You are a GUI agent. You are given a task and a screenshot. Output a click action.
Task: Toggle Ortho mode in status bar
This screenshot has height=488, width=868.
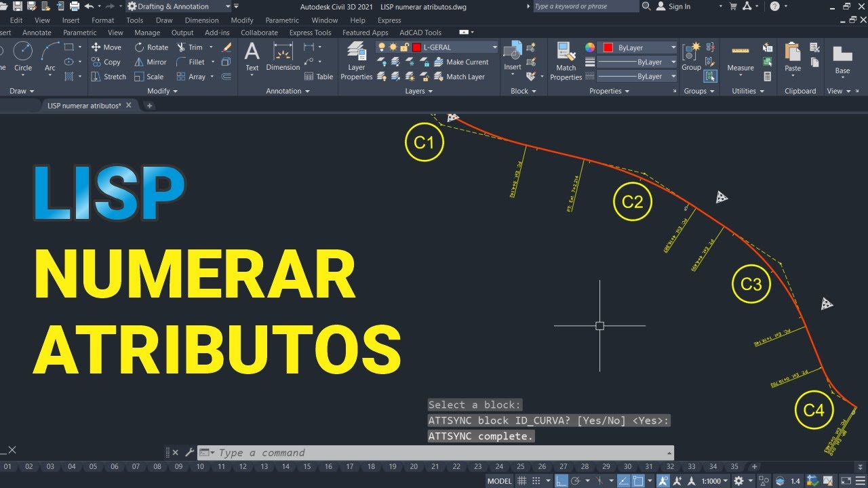(x=561, y=481)
